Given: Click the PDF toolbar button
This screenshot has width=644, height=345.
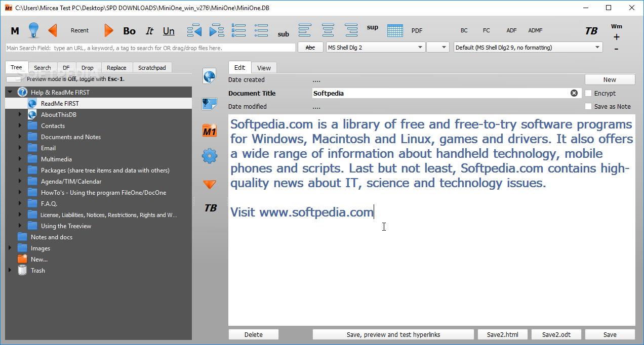Looking at the screenshot, I should (x=417, y=30).
